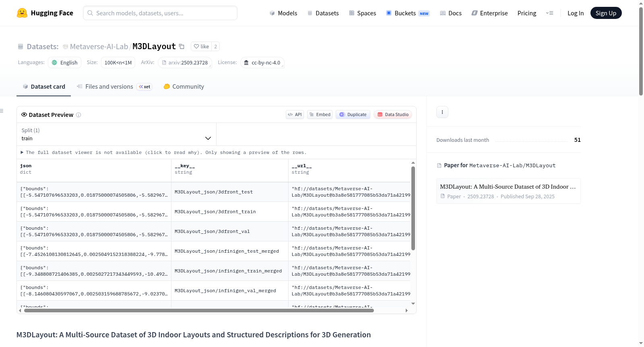Open the left-edge table of contents icon
Image resolution: width=644 pixels, height=347 pixels.
point(2,111)
